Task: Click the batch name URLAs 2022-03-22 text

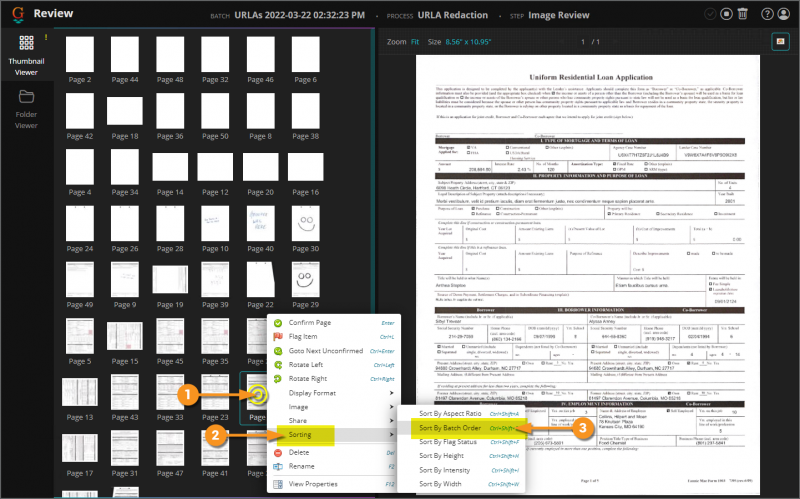Action: (x=299, y=15)
